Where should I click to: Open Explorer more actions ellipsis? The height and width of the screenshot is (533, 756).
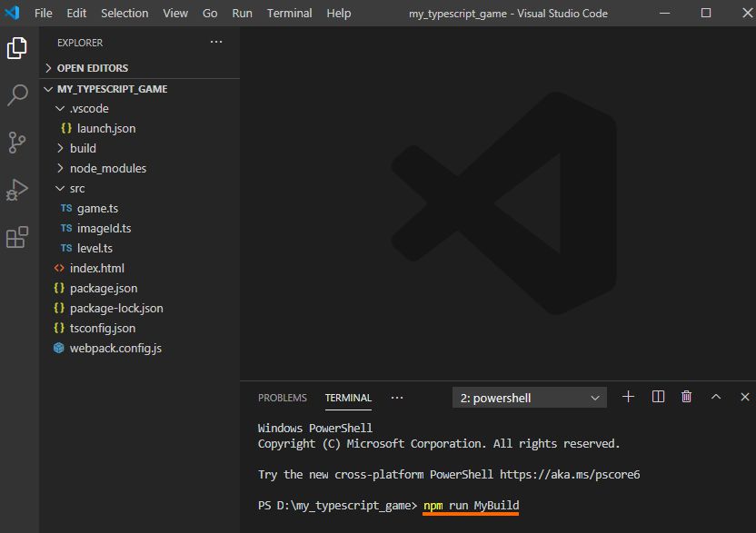215,43
